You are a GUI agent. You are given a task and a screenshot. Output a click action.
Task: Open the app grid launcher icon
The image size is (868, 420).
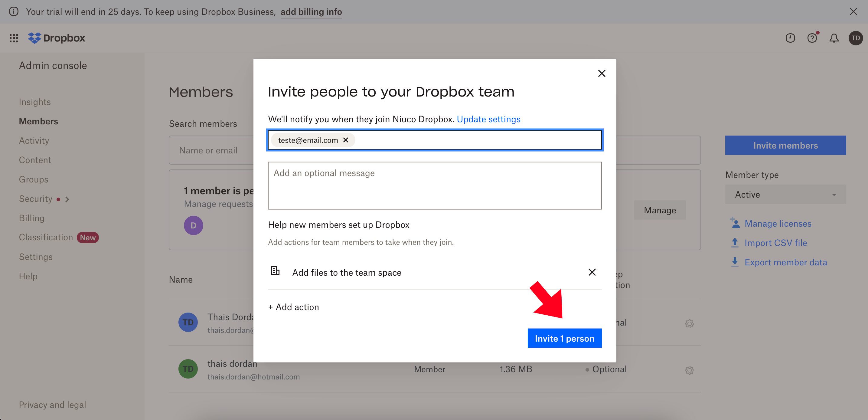(x=14, y=38)
